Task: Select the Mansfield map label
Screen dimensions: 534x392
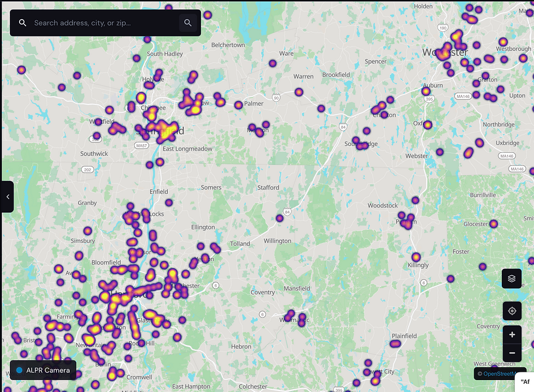Action: click(x=296, y=288)
